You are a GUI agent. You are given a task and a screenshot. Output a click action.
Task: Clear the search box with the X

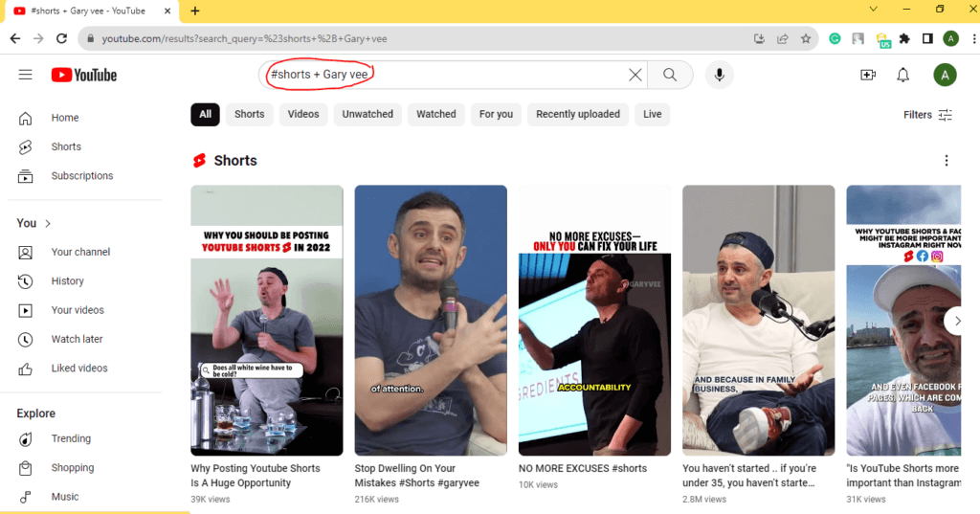coord(635,75)
